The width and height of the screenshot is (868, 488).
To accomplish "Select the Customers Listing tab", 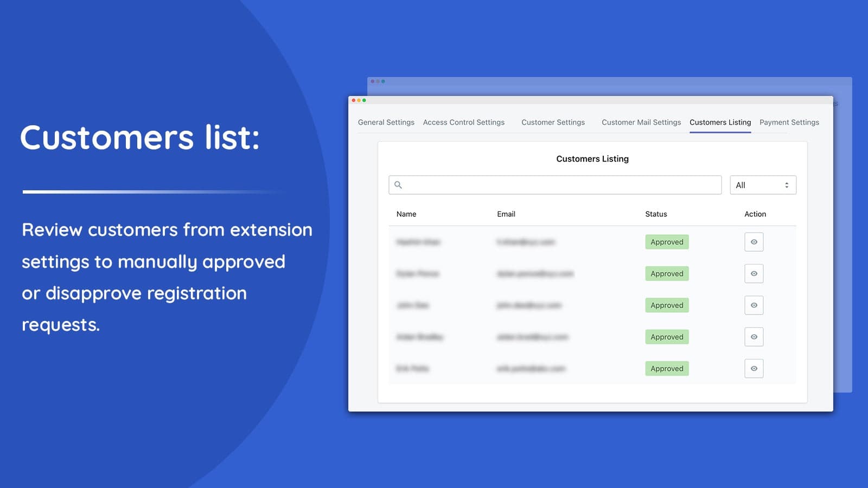I will click(720, 123).
